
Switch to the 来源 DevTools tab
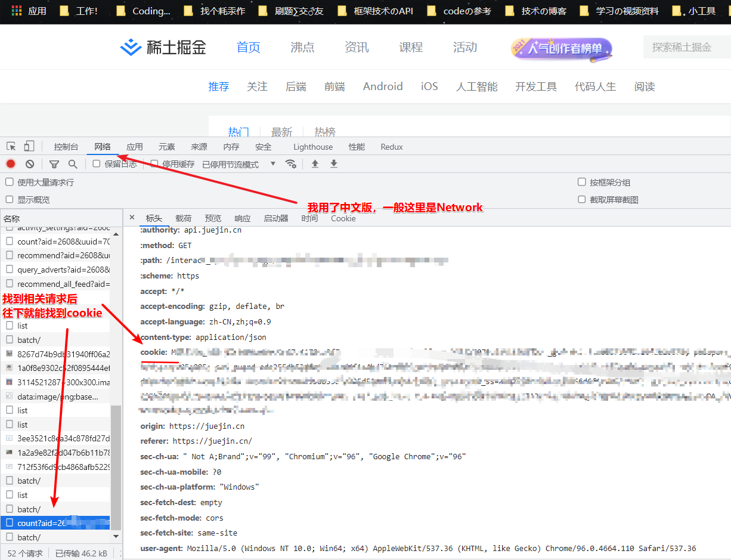click(199, 147)
